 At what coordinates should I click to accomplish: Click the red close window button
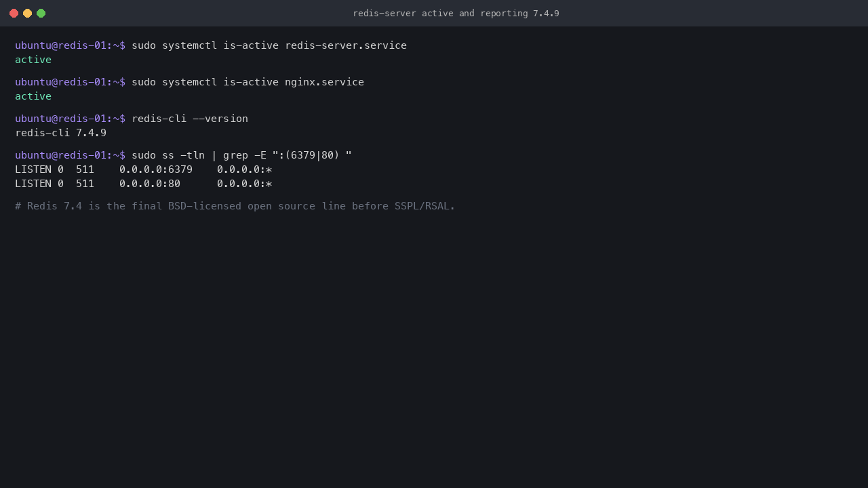[14, 13]
